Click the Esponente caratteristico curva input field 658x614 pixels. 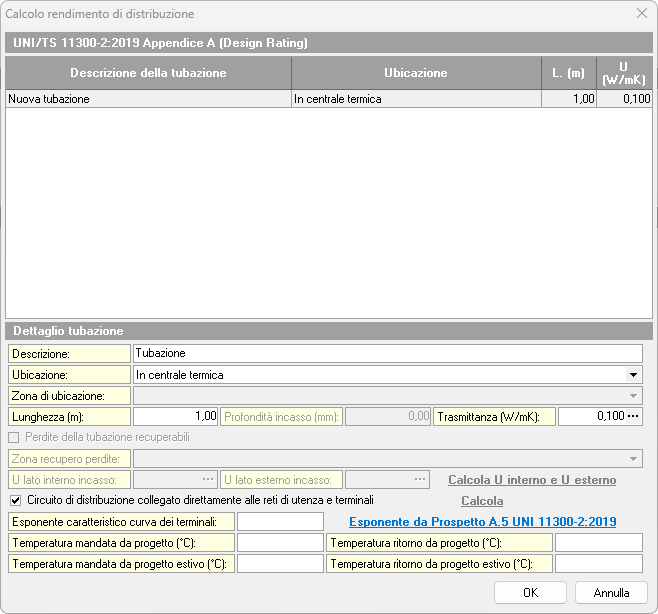(x=280, y=522)
